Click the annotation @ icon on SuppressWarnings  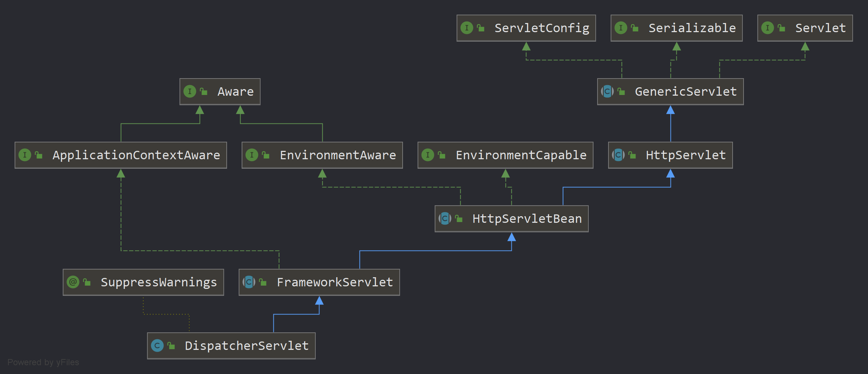[73, 282]
